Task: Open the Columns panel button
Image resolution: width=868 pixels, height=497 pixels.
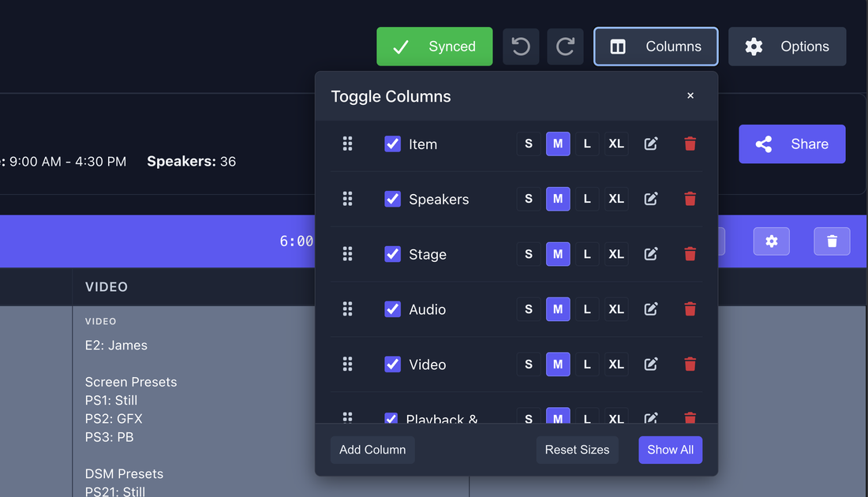Action: click(x=656, y=47)
